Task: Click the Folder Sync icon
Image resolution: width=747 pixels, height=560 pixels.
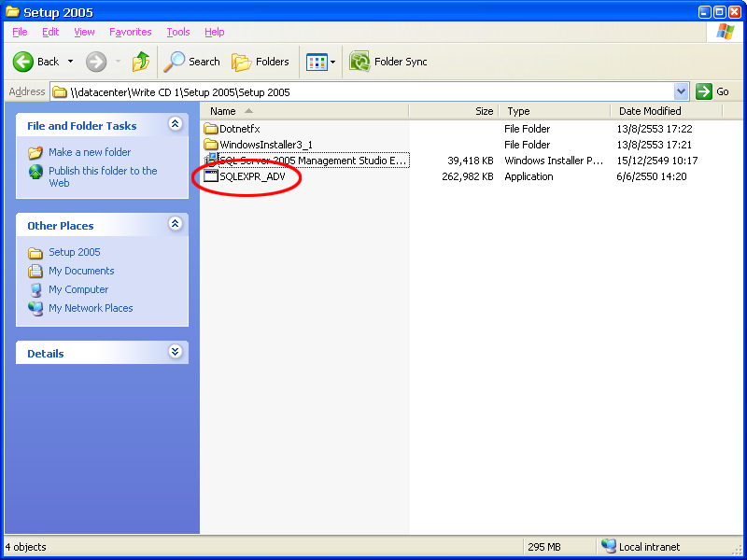Action: click(x=359, y=62)
